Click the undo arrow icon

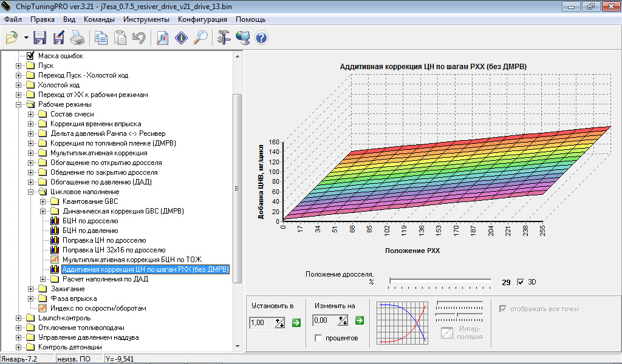coord(139,38)
